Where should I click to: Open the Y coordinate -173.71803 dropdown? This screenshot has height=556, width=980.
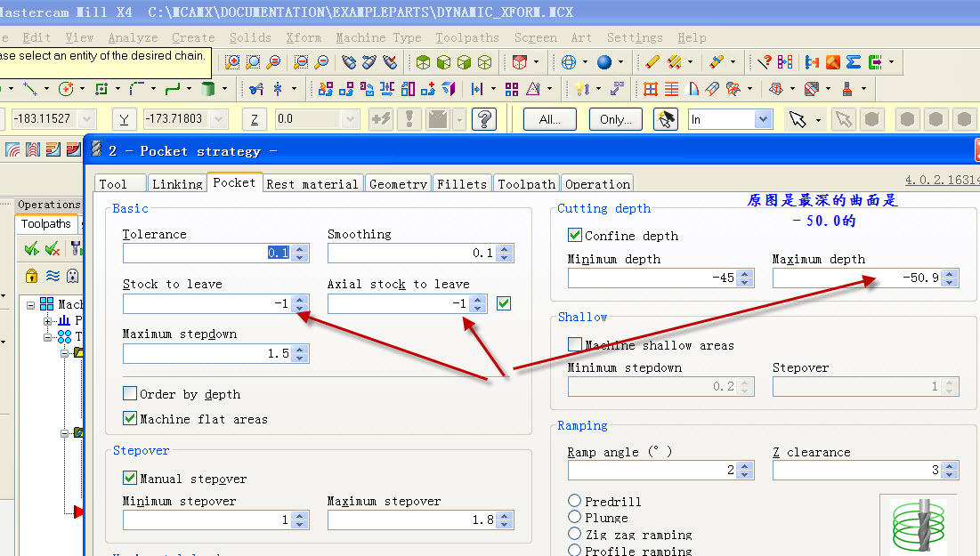218,118
